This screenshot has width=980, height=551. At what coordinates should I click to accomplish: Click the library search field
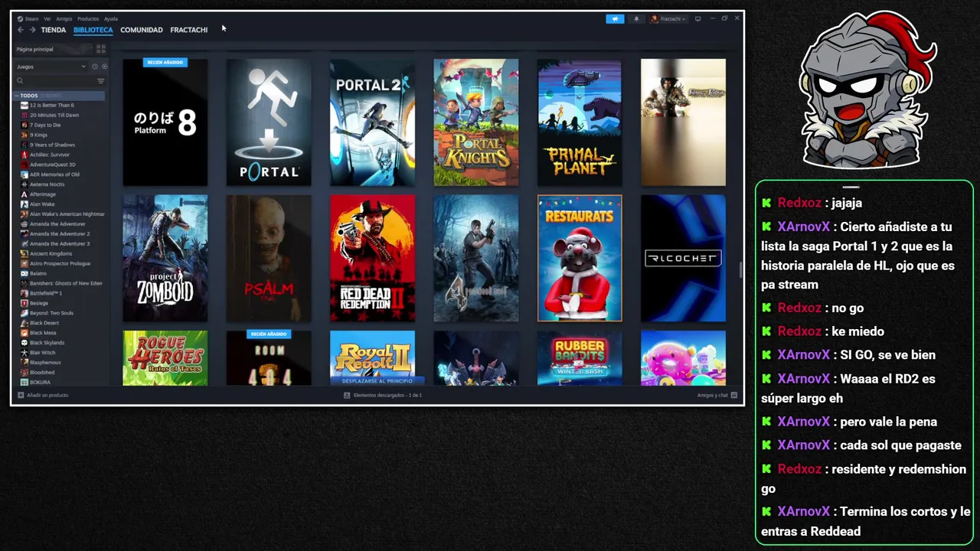point(54,80)
